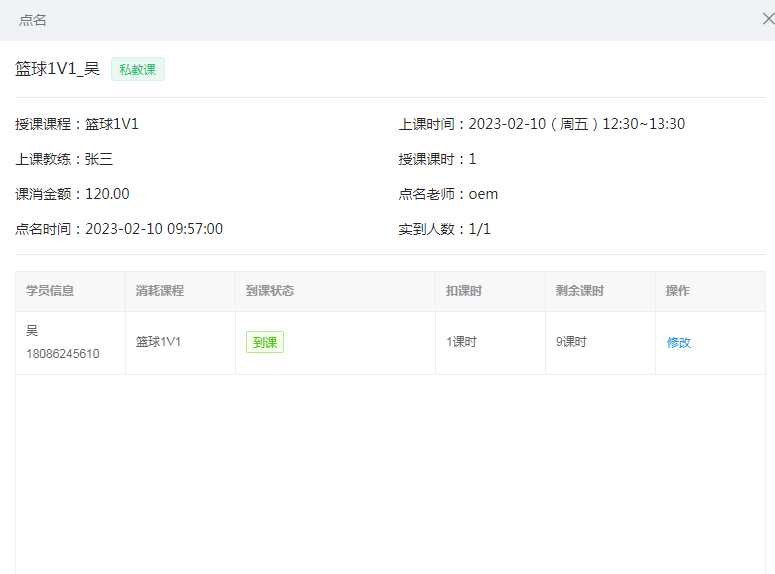Image resolution: width=775 pixels, height=574 pixels.
Task: Click the 实到人数 1/1 field
Action: (x=444, y=229)
